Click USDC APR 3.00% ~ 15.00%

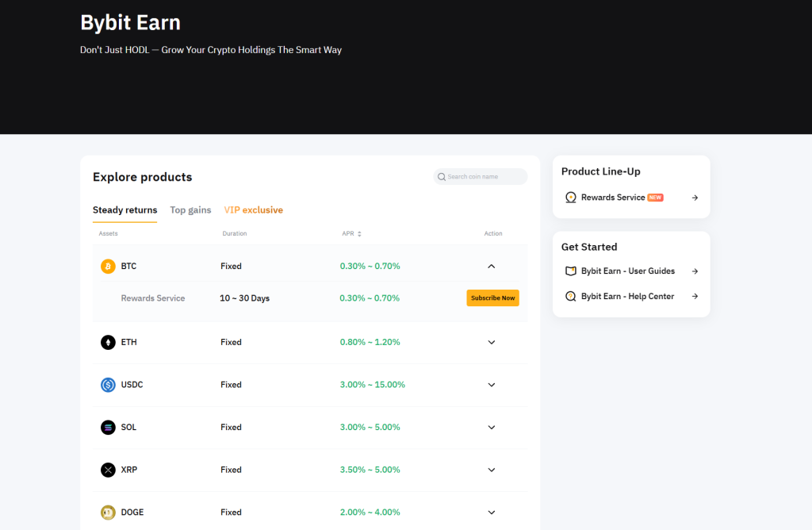pos(373,385)
